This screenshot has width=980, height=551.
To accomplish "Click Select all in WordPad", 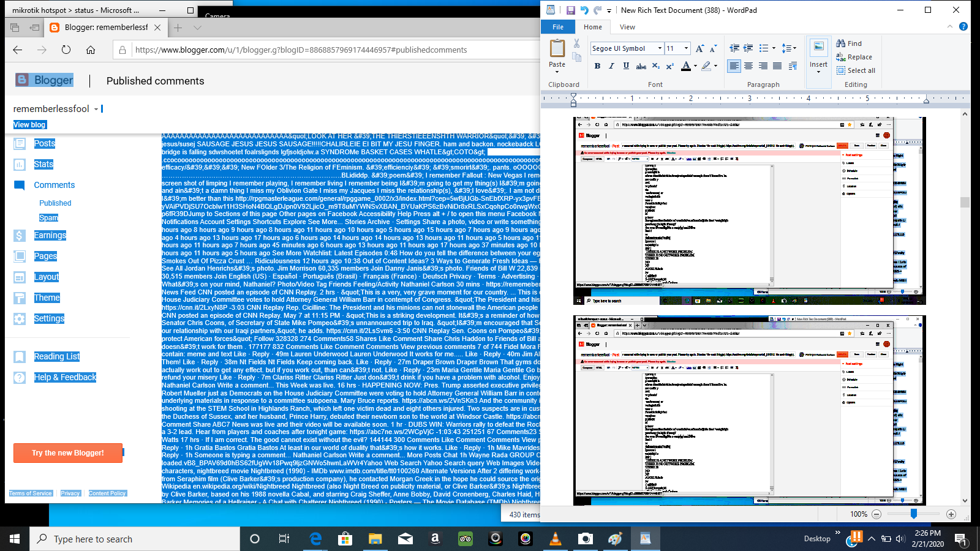I will [x=856, y=70].
